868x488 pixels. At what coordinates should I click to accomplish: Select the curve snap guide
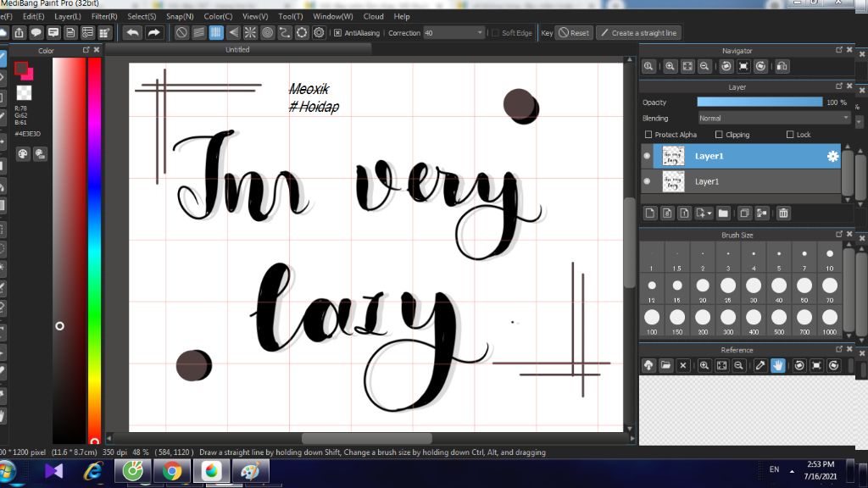click(x=285, y=33)
